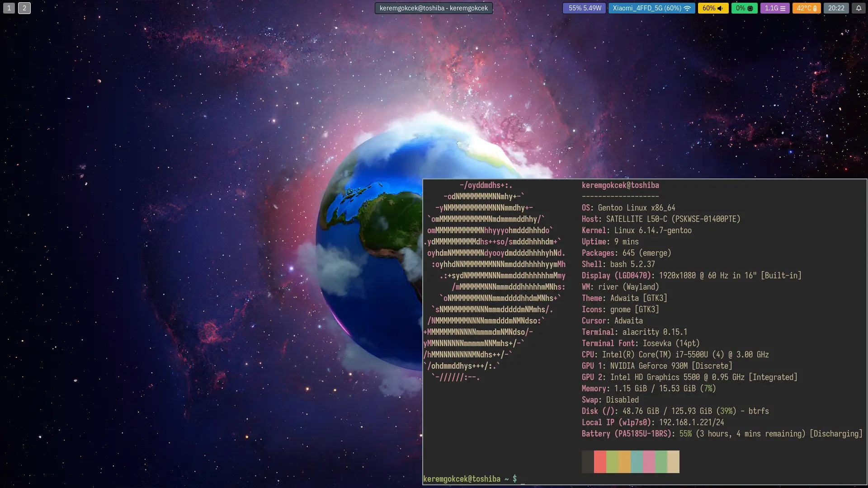The width and height of the screenshot is (868, 488).
Task: Click the OS: Gentoo Linux x86_64 line
Action: pos(628,208)
